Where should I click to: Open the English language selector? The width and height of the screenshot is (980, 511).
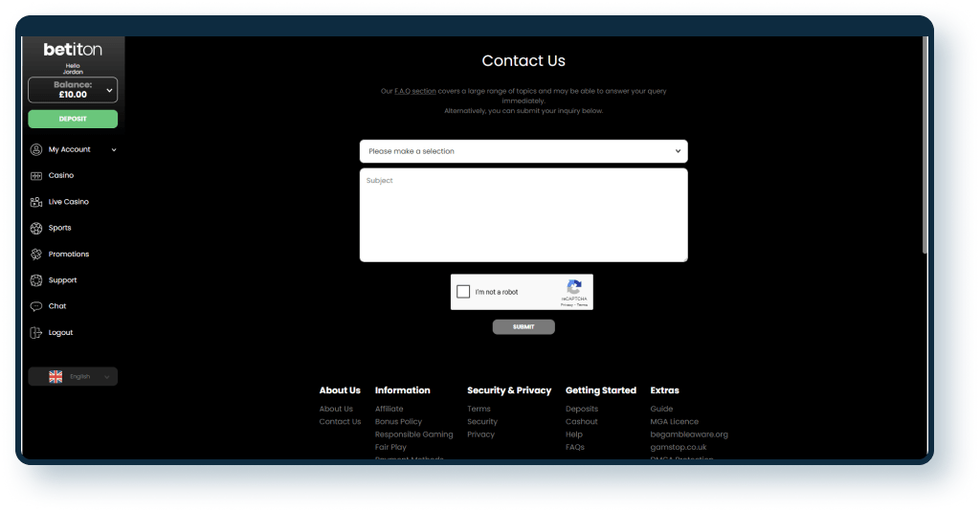click(73, 377)
